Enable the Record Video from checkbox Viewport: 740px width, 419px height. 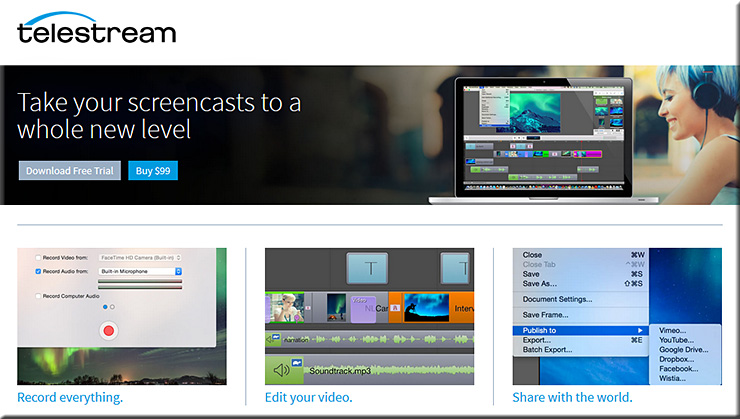pyautogui.click(x=38, y=258)
